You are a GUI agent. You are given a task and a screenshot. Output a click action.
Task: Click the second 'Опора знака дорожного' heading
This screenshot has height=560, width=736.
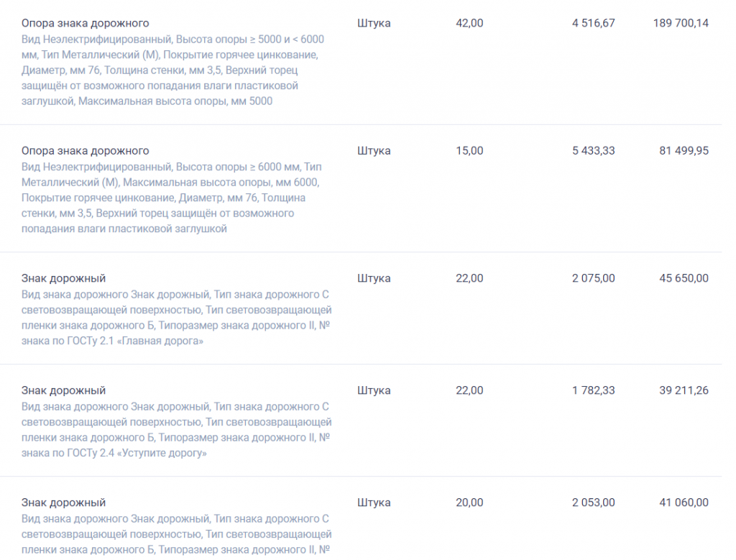pos(85,151)
